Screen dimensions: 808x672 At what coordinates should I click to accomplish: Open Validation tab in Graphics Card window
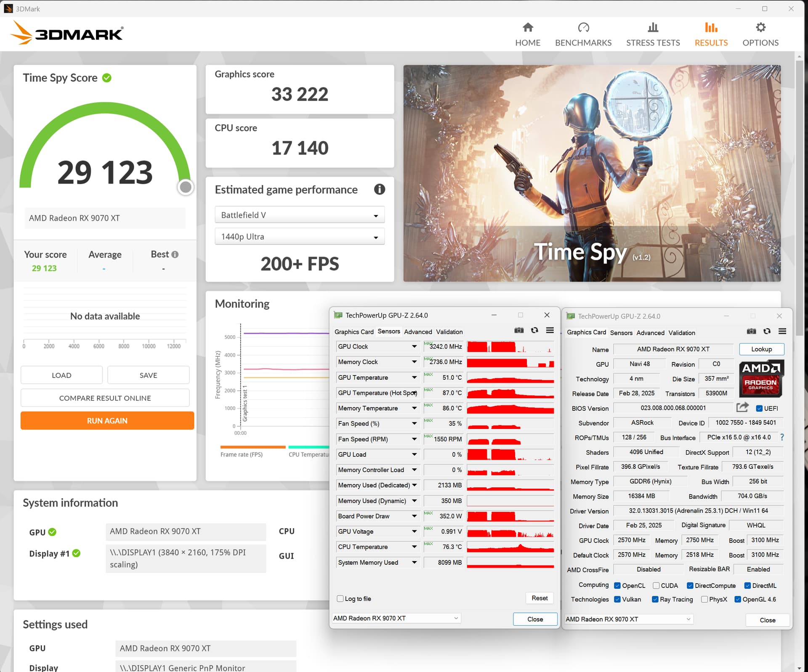click(x=682, y=333)
